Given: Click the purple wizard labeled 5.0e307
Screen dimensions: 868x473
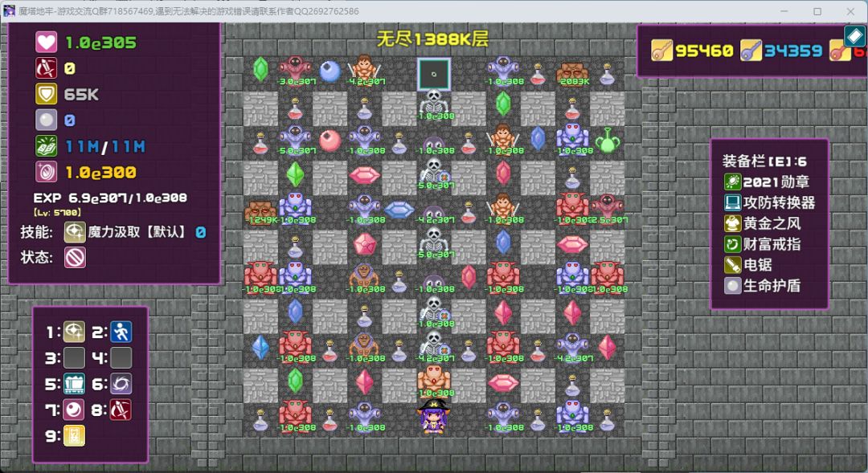Looking at the screenshot, I should [295, 141].
